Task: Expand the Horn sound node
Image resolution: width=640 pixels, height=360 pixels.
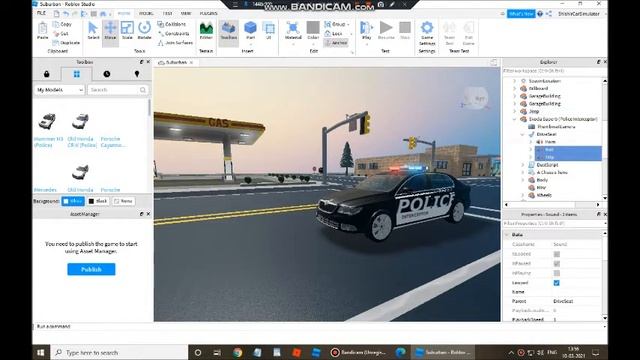Action: click(531, 142)
